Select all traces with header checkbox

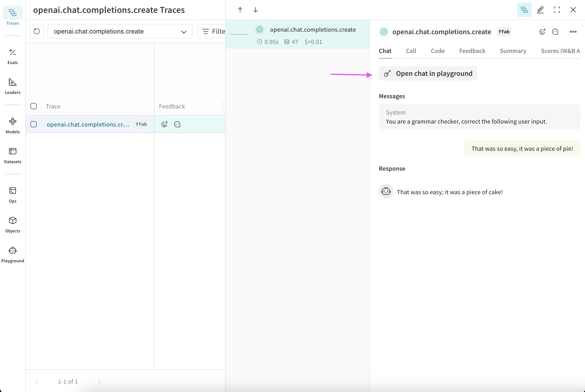click(x=34, y=106)
